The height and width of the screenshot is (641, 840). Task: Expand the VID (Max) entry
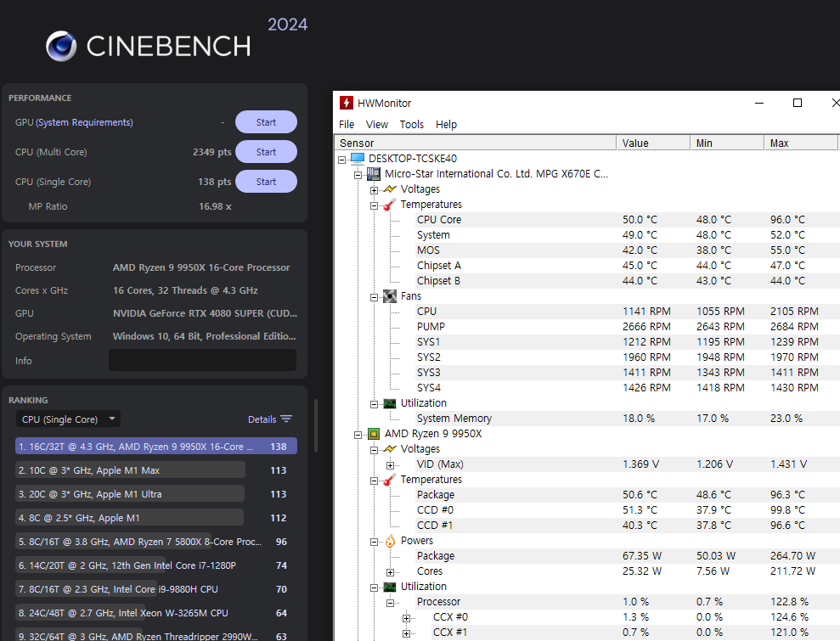pyautogui.click(x=390, y=465)
